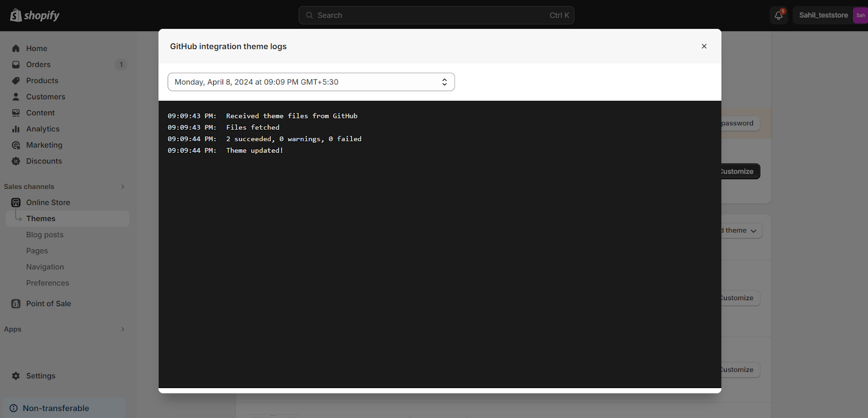Click 'Theme updated!' log line
Image resolution: width=868 pixels, height=418 pixels.
tap(254, 150)
